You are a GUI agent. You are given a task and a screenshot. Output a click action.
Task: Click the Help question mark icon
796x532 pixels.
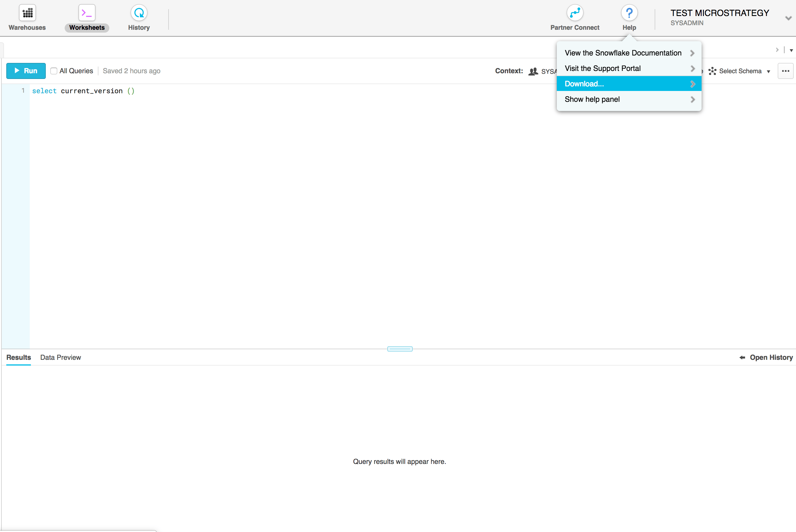[x=629, y=13]
